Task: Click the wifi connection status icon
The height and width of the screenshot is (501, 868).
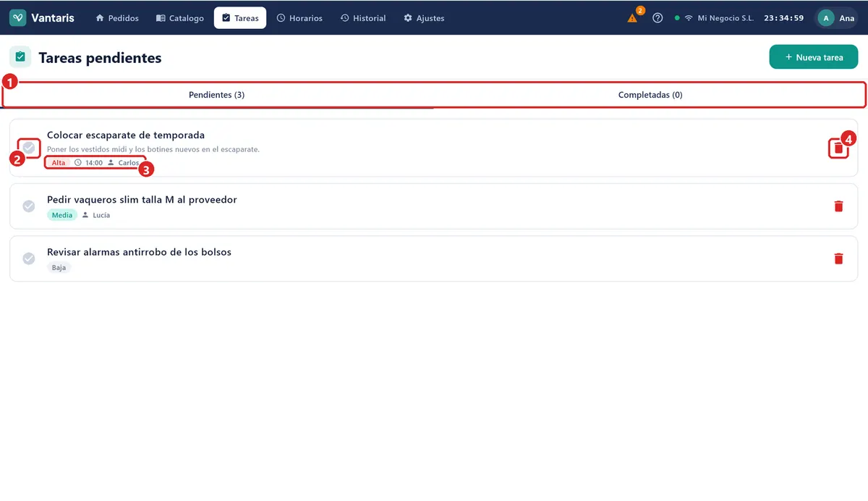Action: coord(689,18)
